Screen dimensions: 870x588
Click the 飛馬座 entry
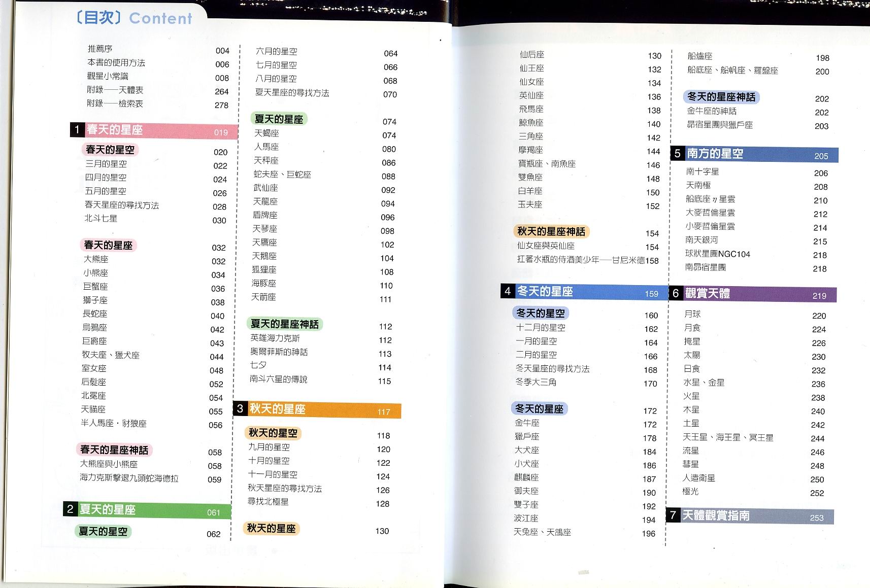[x=531, y=109]
